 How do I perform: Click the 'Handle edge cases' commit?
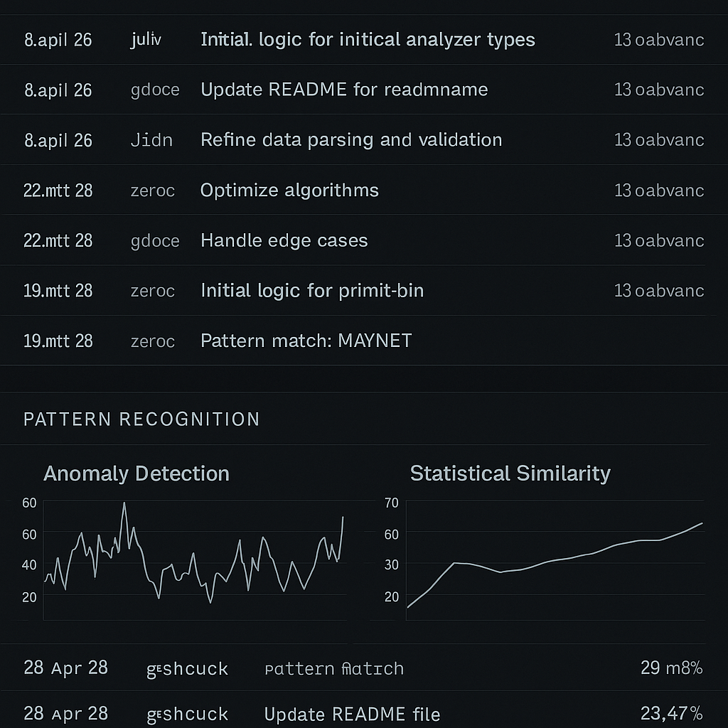[284, 240]
